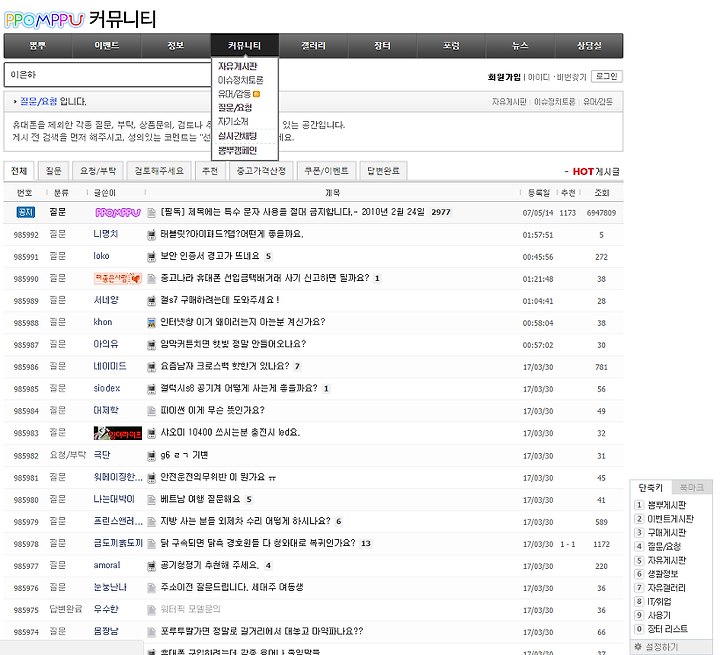Click the PPOMPPU rainbow logo at page top

click(44, 20)
